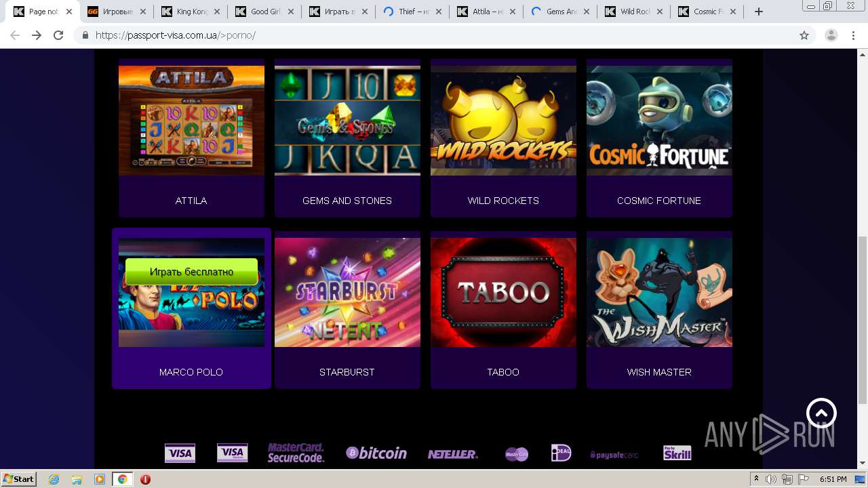Screen dimensions: 868x488
Task: Reload the current page
Action: click(58, 35)
